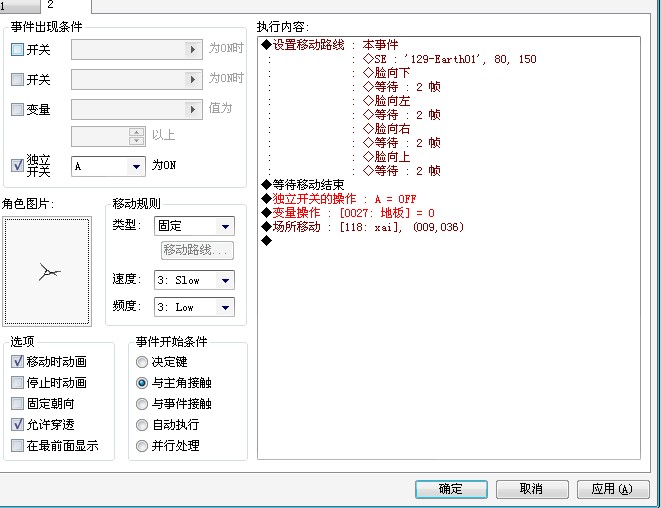Select 并行处理 trigger radio button
This screenshot has width=661, height=508.
click(142, 446)
